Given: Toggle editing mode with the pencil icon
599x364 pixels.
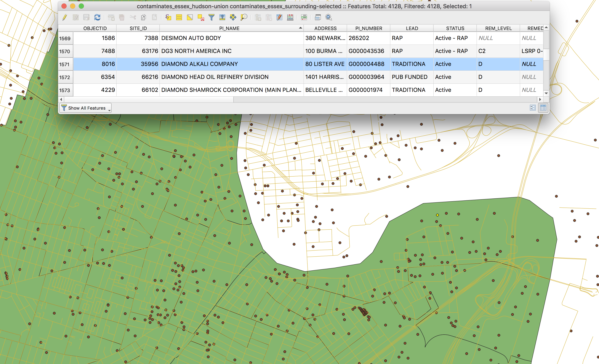Looking at the screenshot, I should (x=65, y=17).
